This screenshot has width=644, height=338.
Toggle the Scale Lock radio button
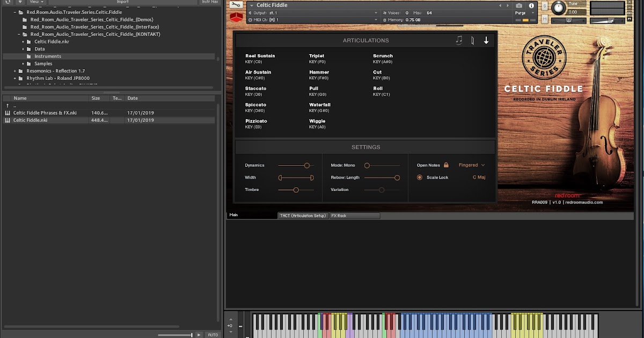(420, 177)
